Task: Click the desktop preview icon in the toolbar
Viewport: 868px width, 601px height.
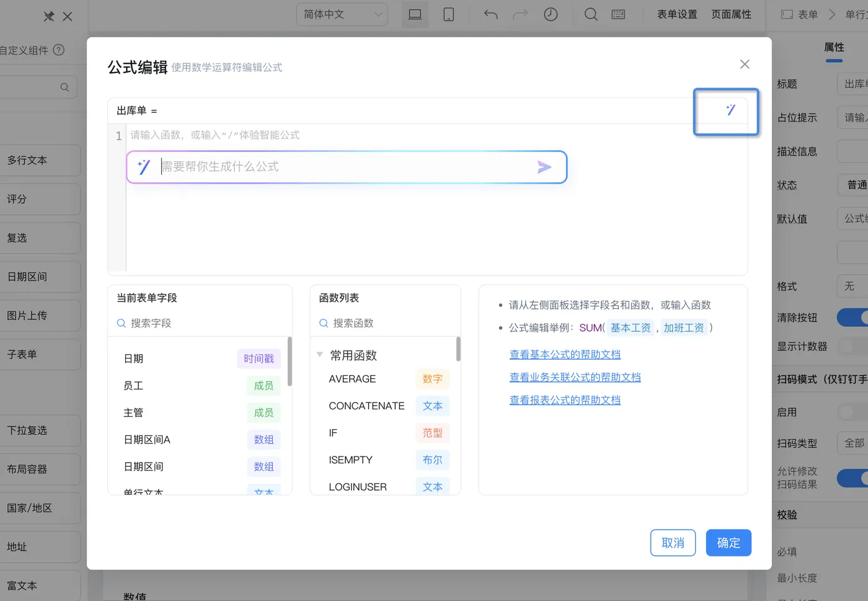Action: click(415, 14)
